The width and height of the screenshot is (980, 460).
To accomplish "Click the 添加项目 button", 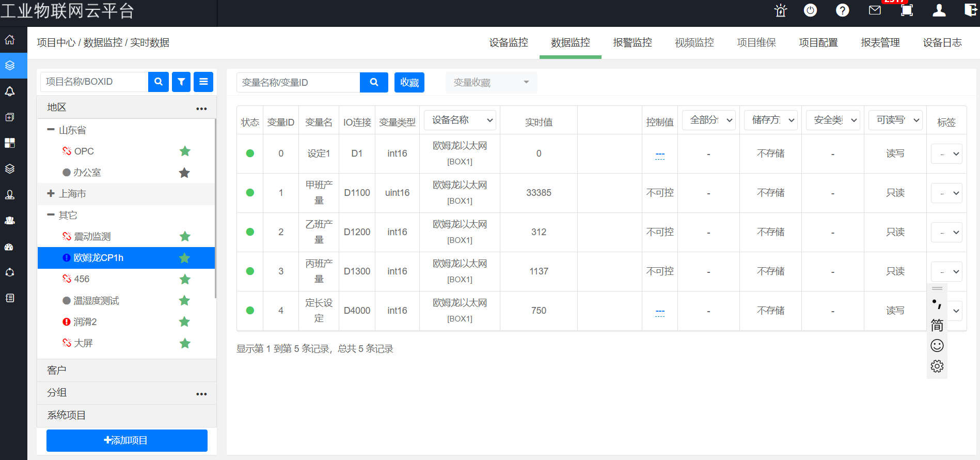I will (127, 440).
